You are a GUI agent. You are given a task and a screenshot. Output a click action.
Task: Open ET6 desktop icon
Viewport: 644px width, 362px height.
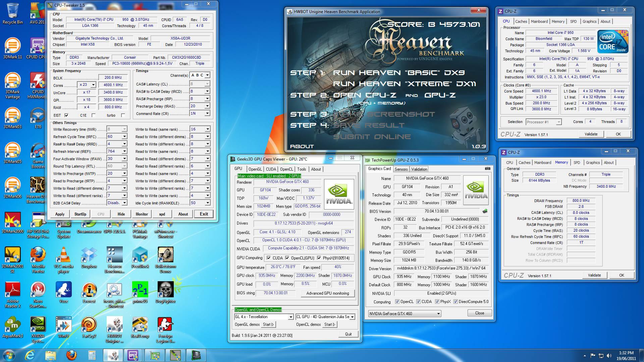point(38,118)
